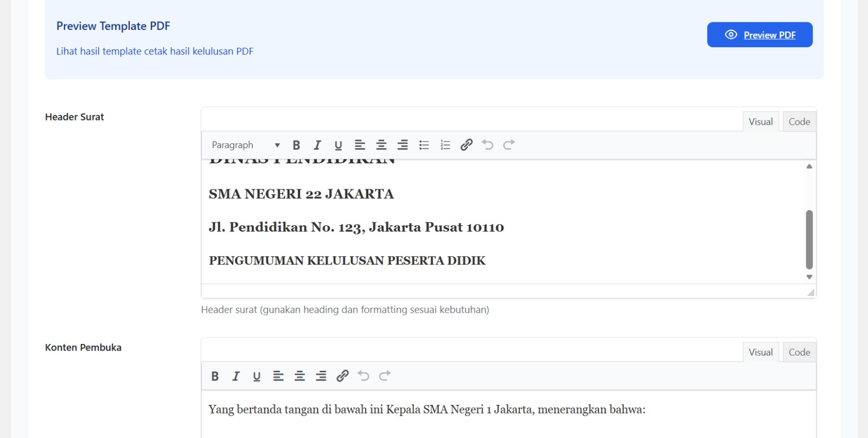
Task: Click into the SMA NEGERI 22 JAKARTA line
Action: pyautogui.click(x=301, y=194)
